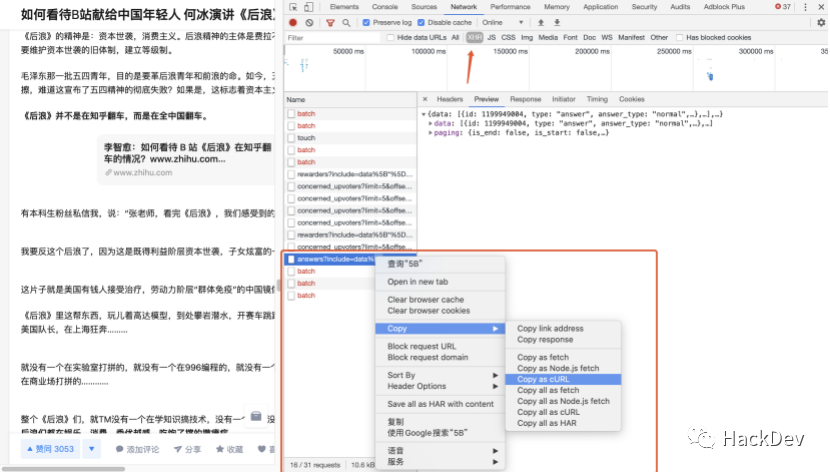The width and height of the screenshot is (830, 472).
Task: Click the heart icon on the answer bar
Action: click(261, 449)
